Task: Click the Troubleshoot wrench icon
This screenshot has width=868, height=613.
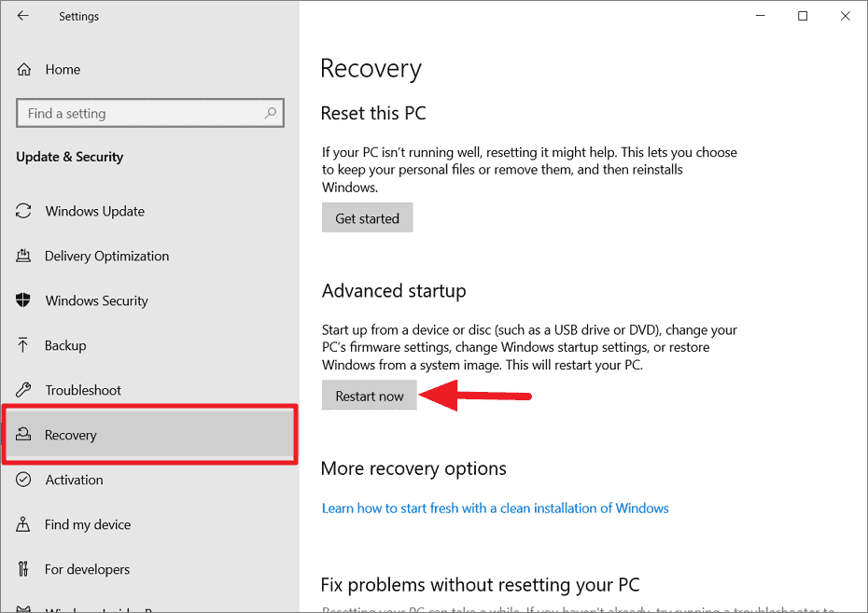Action: (23, 390)
